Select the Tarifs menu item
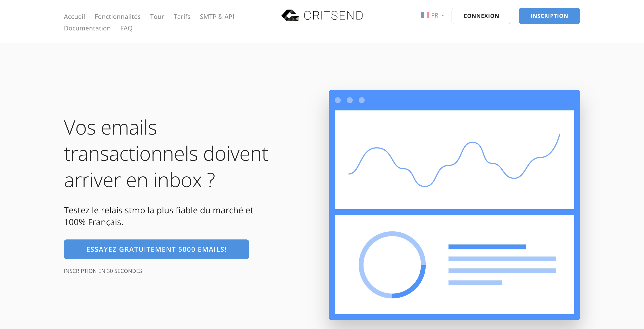Screen dimensions: 644x329 point(181,16)
